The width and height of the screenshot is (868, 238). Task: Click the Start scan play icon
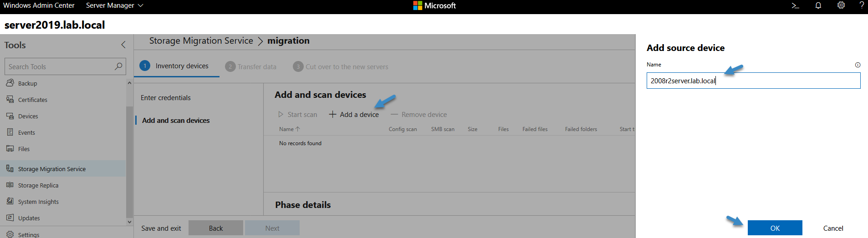pyautogui.click(x=281, y=115)
